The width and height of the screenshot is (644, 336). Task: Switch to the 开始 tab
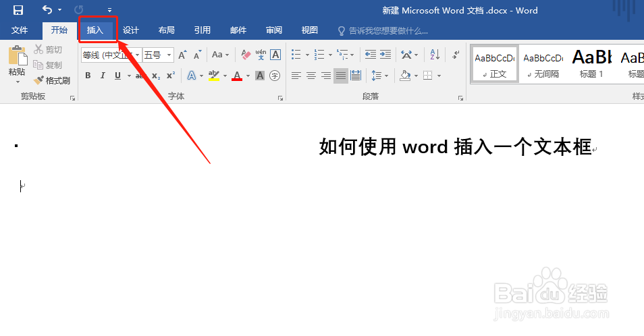[x=59, y=30]
